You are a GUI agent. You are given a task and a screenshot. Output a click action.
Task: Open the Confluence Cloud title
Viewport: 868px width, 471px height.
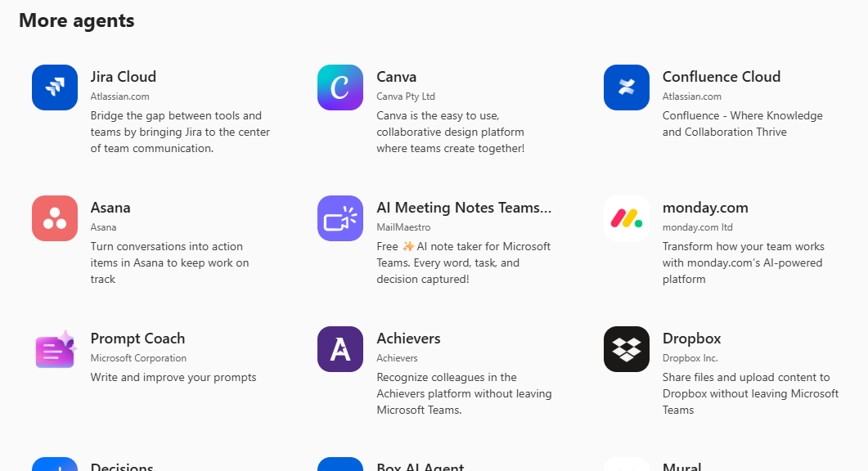coord(722,76)
